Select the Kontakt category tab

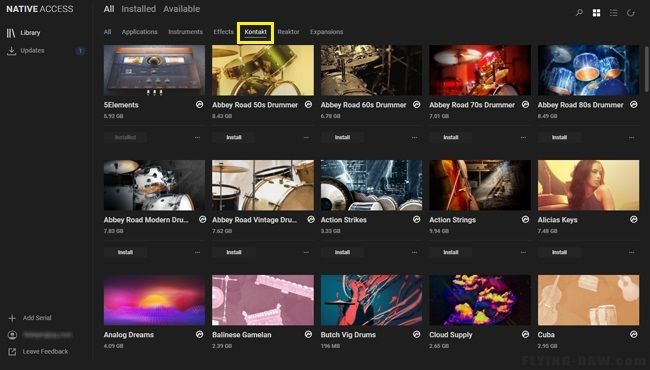pyautogui.click(x=255, y=32)
